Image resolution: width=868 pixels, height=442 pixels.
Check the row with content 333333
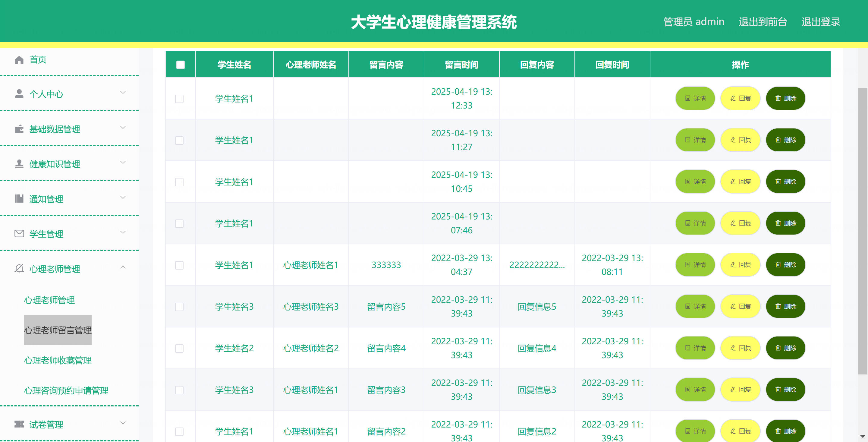(x=179, y=265)
